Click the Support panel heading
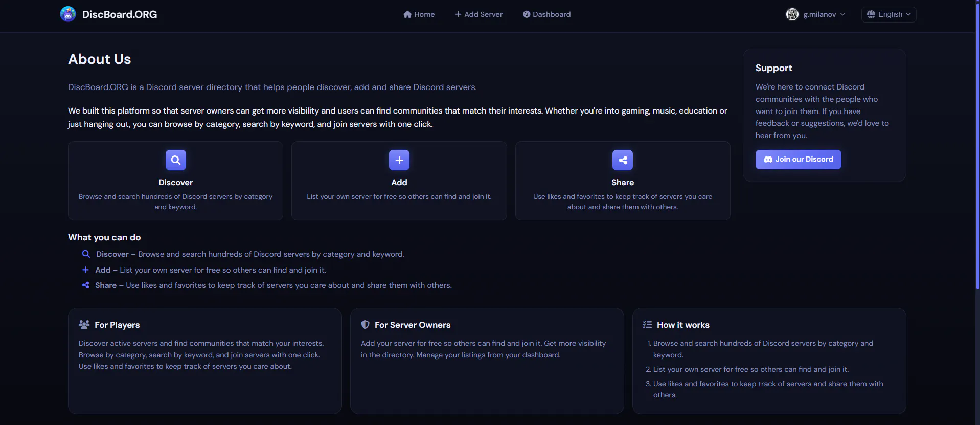 tap(774, 68)
